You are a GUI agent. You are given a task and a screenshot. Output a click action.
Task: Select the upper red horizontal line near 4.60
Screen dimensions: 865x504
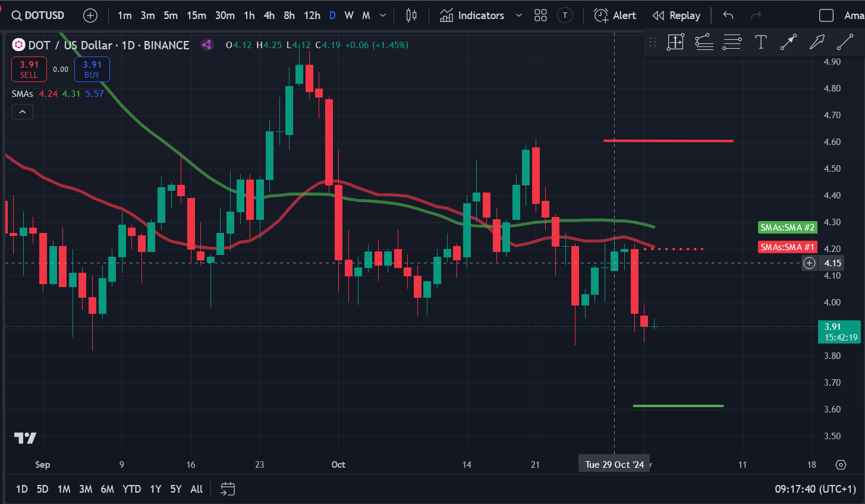click(668, 141)
